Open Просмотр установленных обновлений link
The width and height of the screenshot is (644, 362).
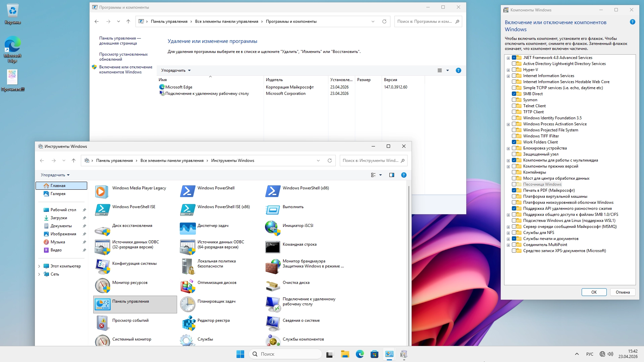[123, 57]
